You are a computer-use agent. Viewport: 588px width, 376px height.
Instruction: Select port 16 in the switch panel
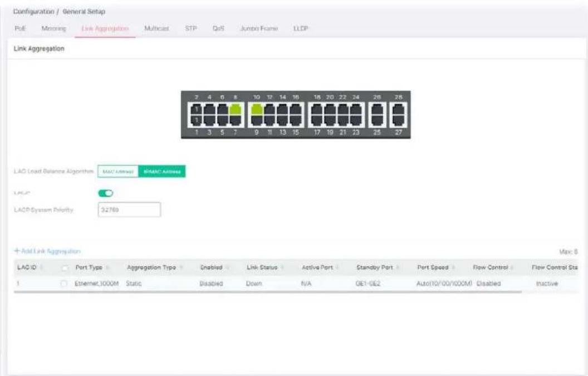click(x=296, y=110)
